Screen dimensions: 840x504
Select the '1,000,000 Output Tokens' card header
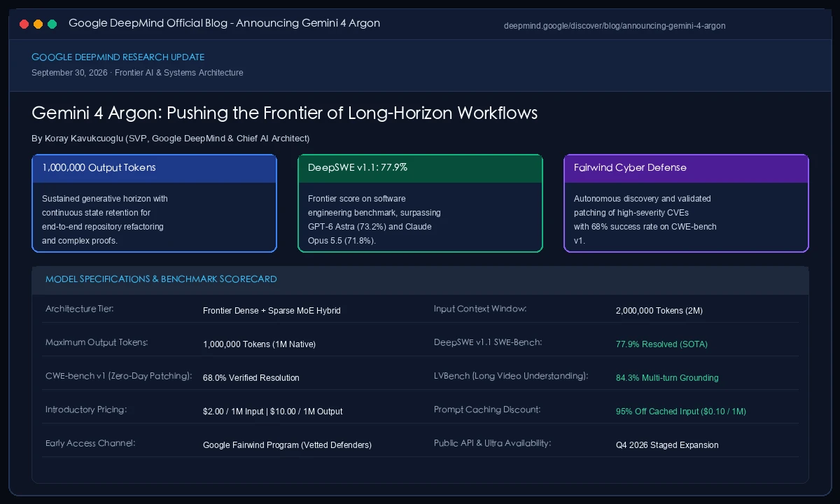154,168
